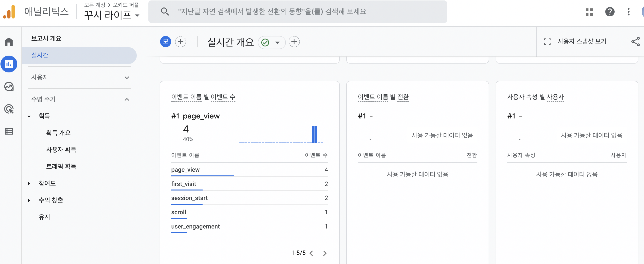The image size is (644, 264).
Task: Open 보고서 개요 in sidebar
Action: [46, 38]
